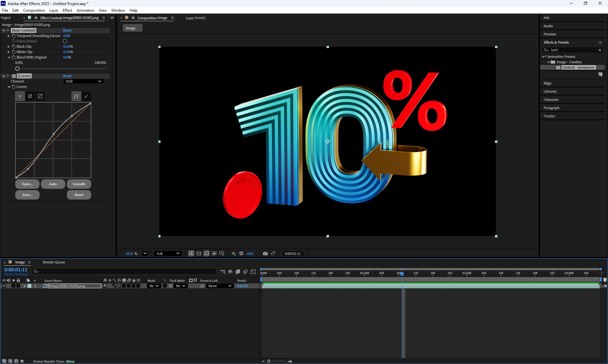Click the Blend With Original slider handle
Image resolution: width=608 pixels, height=364 pixels.
click(x=17, y=69)
